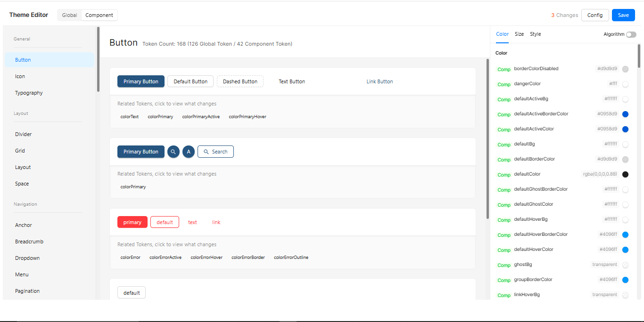Open linkHoverBg transparent swatch
The image size is (644, 322).
(x=625, y=295)
